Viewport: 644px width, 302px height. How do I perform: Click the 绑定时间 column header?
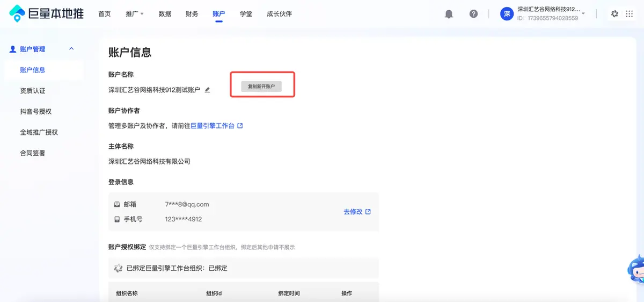pos(289,293)
